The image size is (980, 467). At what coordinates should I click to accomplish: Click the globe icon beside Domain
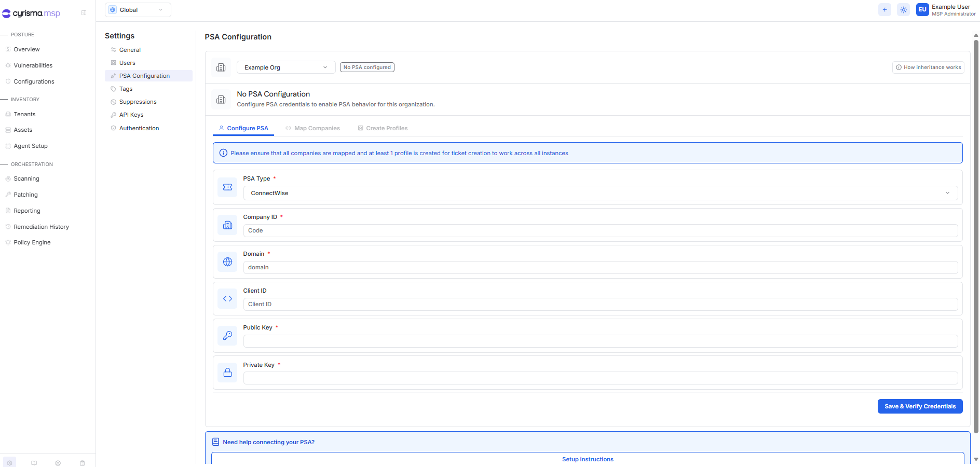coord(227,262)
